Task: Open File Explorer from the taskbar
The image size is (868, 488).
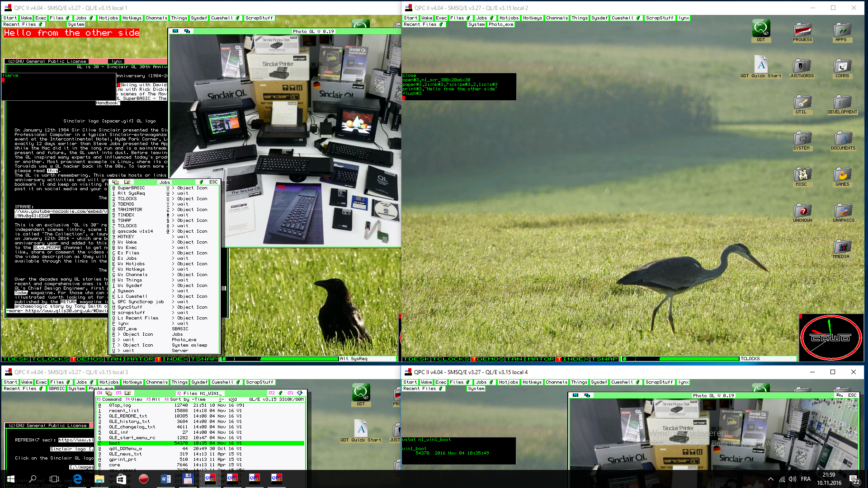Action: coord(99,479)
